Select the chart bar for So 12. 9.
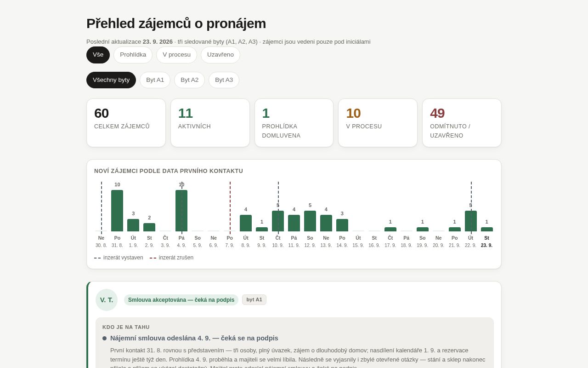The width and height of the screenshot is (588, 368). point(310,221)
